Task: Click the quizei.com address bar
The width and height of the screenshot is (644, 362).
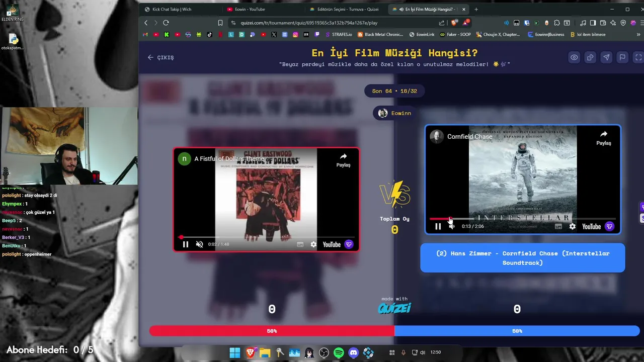Action: (332, 23)
